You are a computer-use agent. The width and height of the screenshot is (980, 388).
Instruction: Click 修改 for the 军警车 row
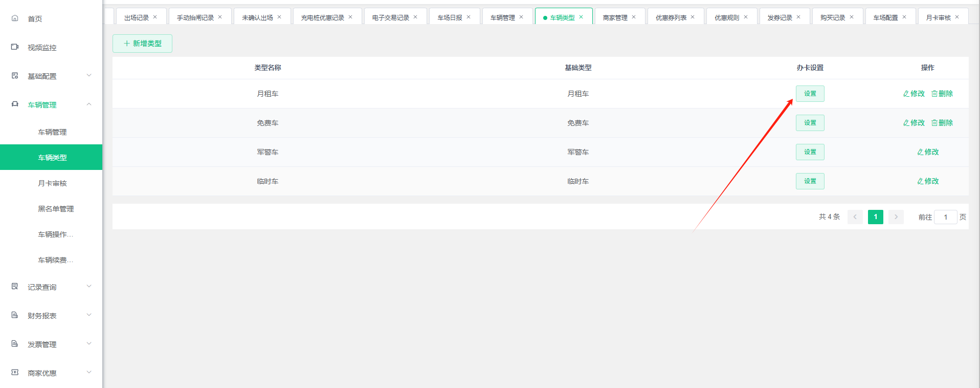coord(928,152)
